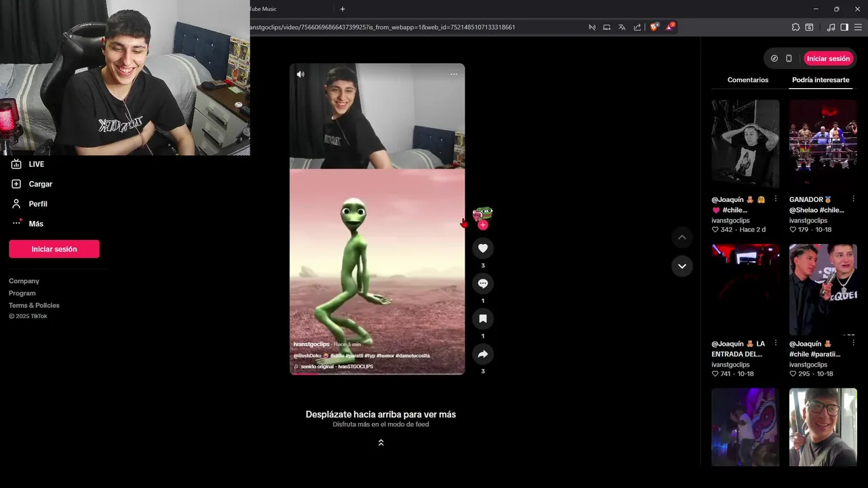The height and width of the screenshot is (488, 868).
Task: Click the @RushDeku mention in caption
Action: (307, 356)
